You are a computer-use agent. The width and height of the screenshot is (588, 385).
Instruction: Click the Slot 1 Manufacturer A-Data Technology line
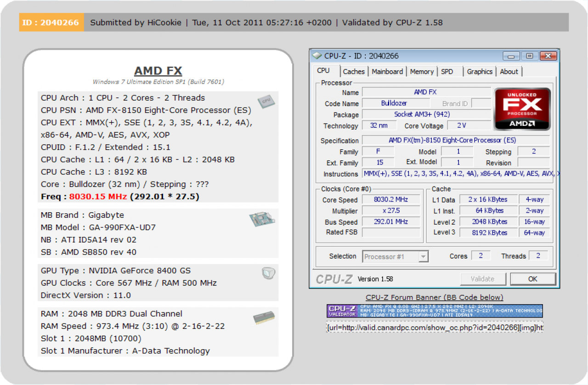pyautogui.click(x=125, y=351)
